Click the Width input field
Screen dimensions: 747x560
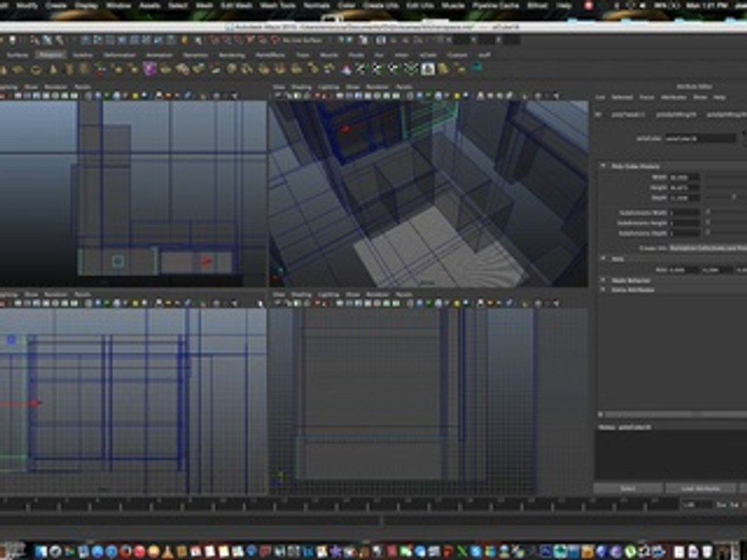[684, 177]
